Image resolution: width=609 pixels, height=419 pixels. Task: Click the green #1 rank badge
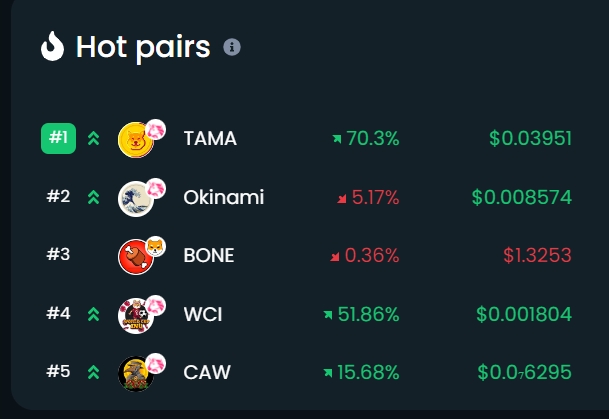(x=58, y=138)
